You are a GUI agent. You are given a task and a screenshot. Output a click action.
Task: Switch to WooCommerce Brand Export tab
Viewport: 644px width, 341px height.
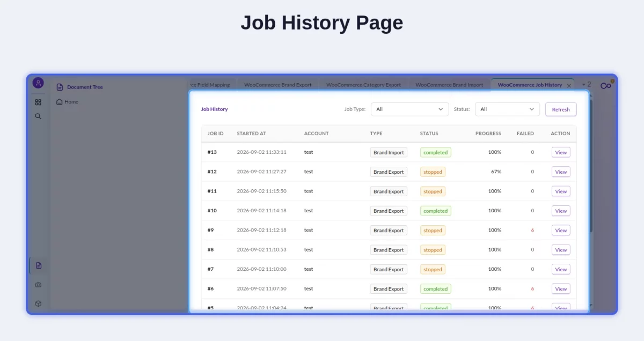pos(278,85)
